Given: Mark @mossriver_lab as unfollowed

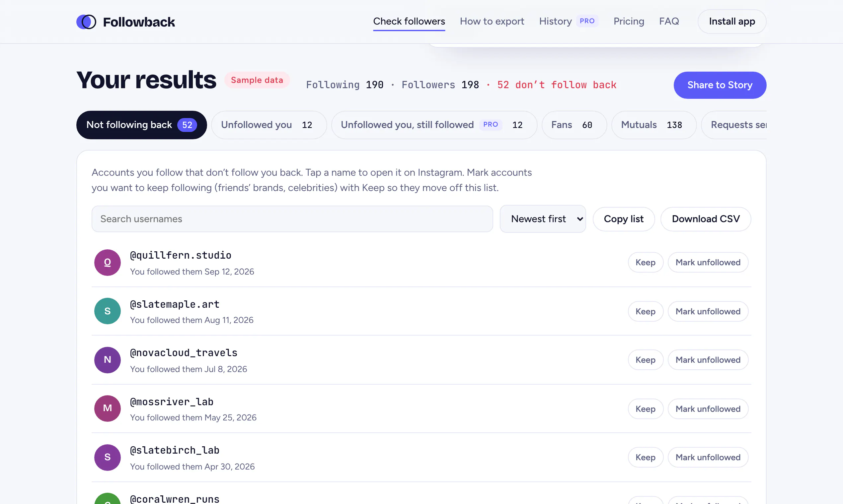Looking at the screenshot, I should click(708, 409).
